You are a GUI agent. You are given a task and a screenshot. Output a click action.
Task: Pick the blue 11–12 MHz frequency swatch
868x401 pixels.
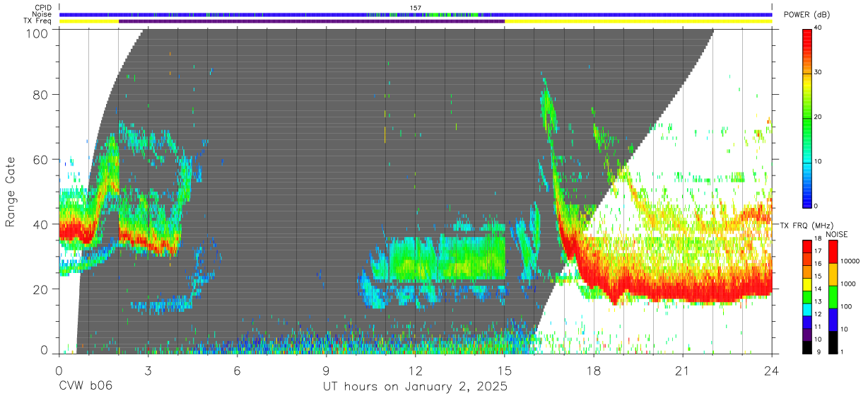[807, 322]
